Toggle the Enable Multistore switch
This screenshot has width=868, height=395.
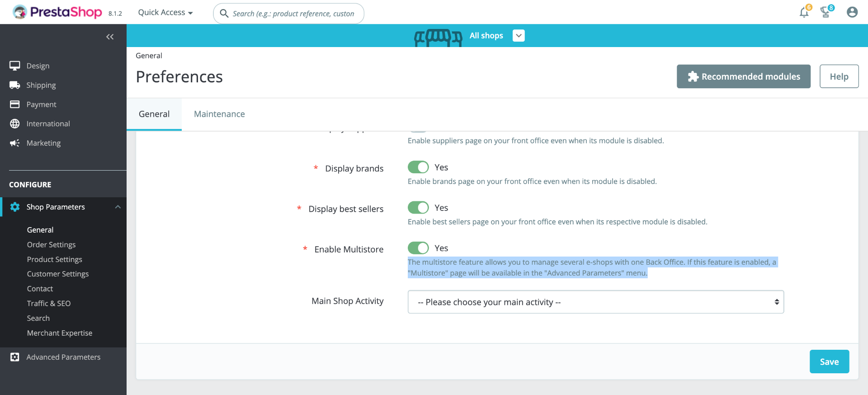click(x=418, y=248)
